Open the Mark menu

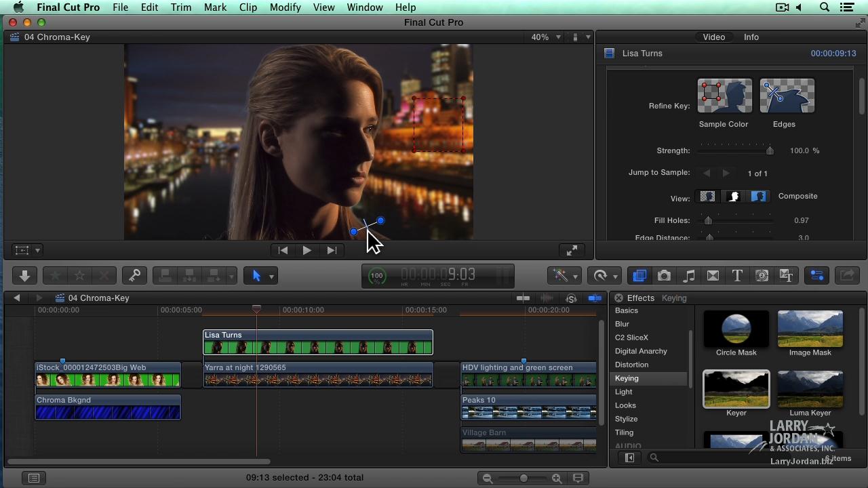point(215,7)
